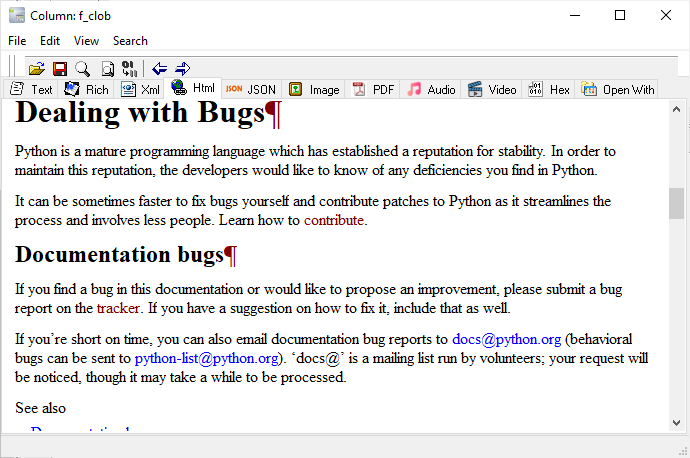Click the scrollbar up arrow
Image resolution: width=690 pixels, height=458 pixels.
(x=676, y=109)
